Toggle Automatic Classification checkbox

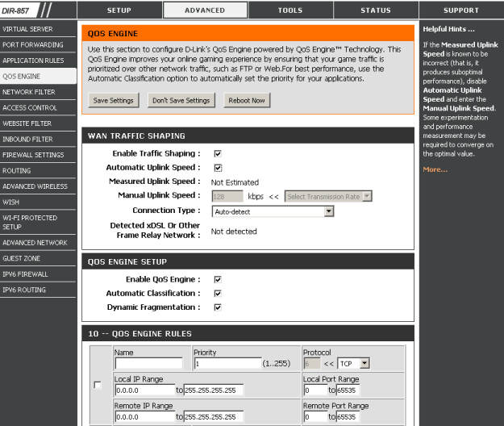(218, 294)
